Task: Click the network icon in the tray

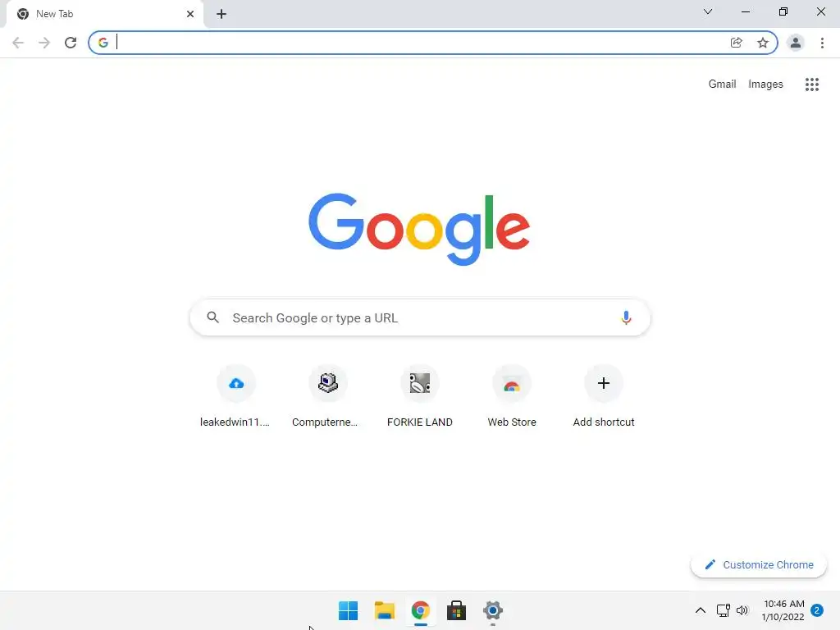Action: coord(724,610)
